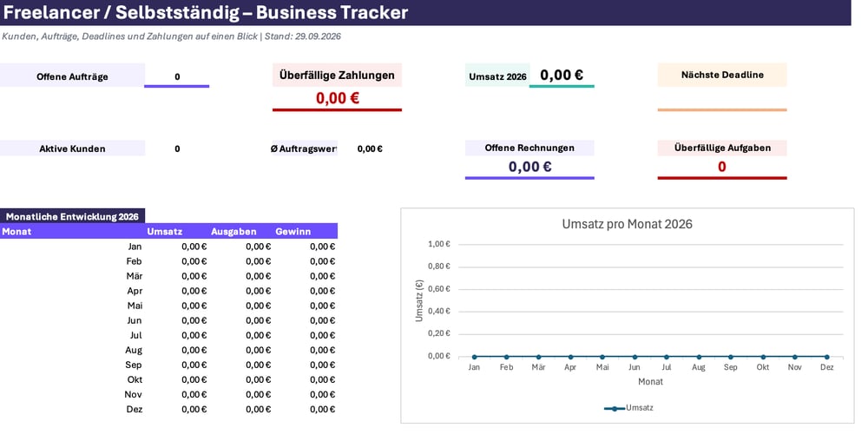Click the Apr row Umsatz cell
The image size is (868, 441).
tap(177, 291)
